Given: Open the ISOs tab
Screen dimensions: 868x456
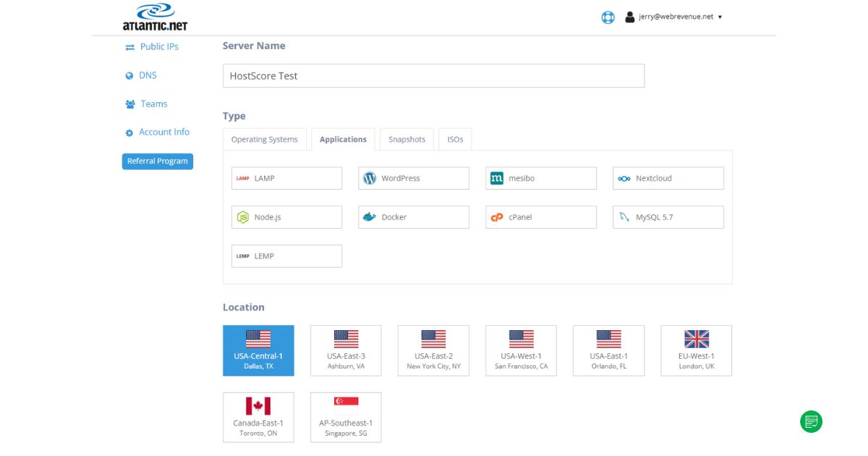Looking at the screenshot, I should (x=455, y=140).
